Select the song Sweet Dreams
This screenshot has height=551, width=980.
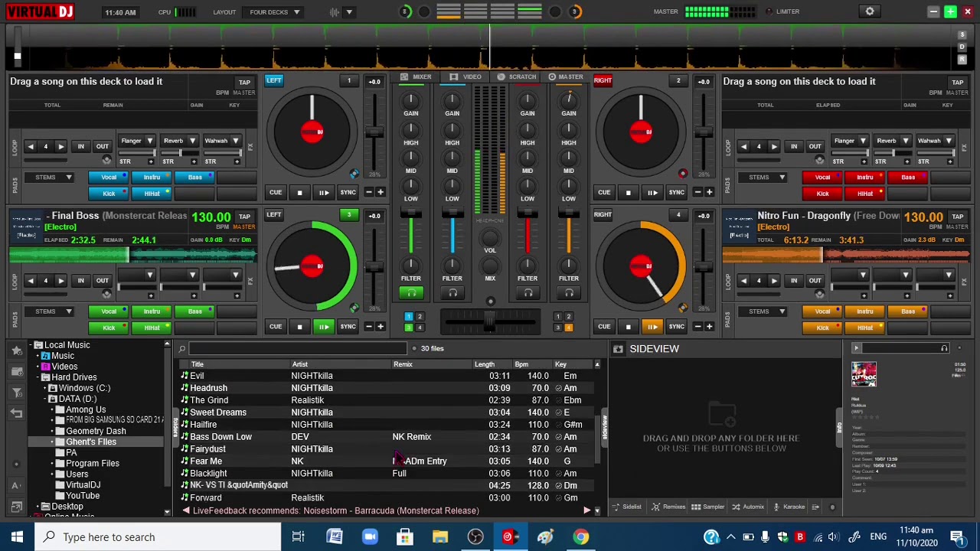pyautogui.click(x=218, y=412)
